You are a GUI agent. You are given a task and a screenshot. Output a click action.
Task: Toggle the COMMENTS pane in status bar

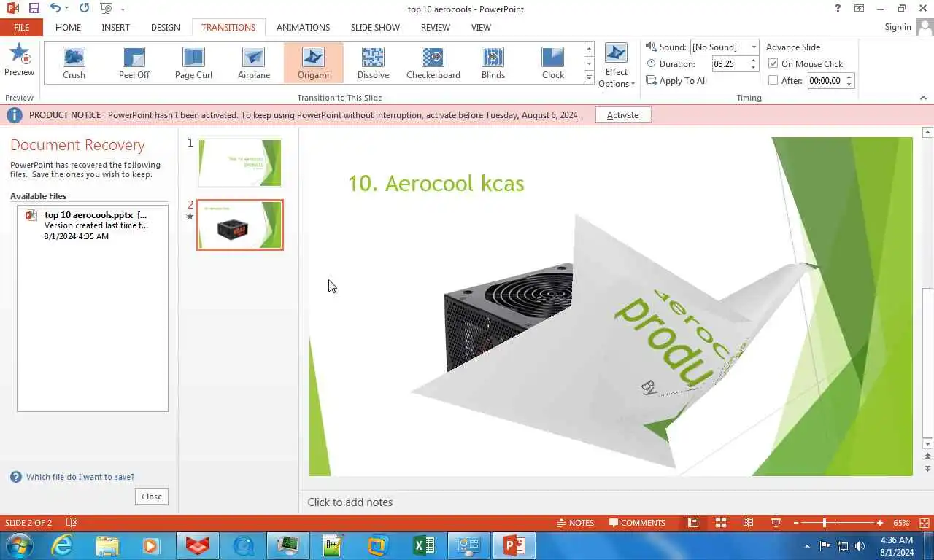tap(638, 523)
